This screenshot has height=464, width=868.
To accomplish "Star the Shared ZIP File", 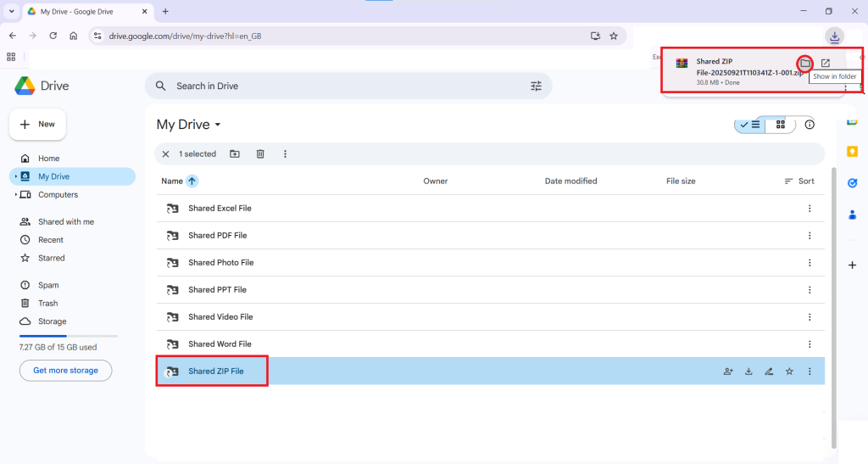I will pos(789,372).
